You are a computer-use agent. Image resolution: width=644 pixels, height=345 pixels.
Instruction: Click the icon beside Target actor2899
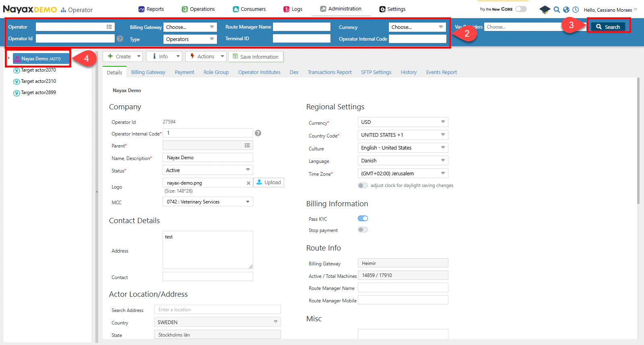coord(17,93)
